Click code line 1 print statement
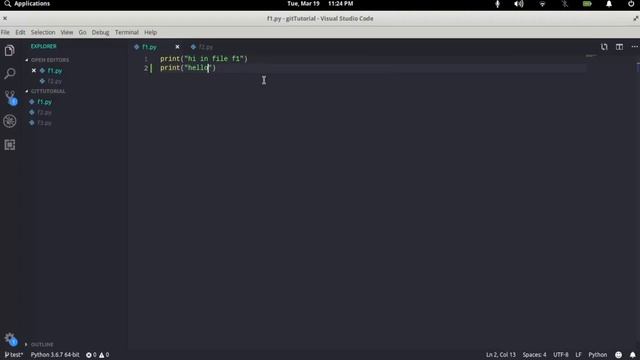The image size is (640, 360). 204,59
